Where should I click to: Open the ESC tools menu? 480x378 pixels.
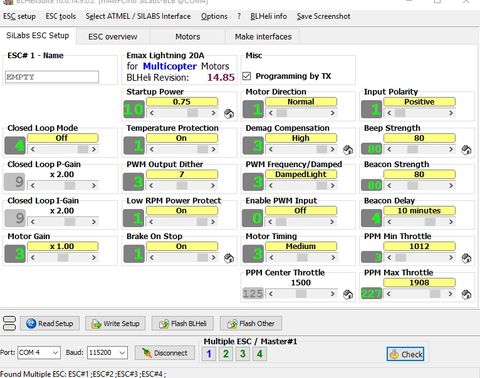coord(60,16)
